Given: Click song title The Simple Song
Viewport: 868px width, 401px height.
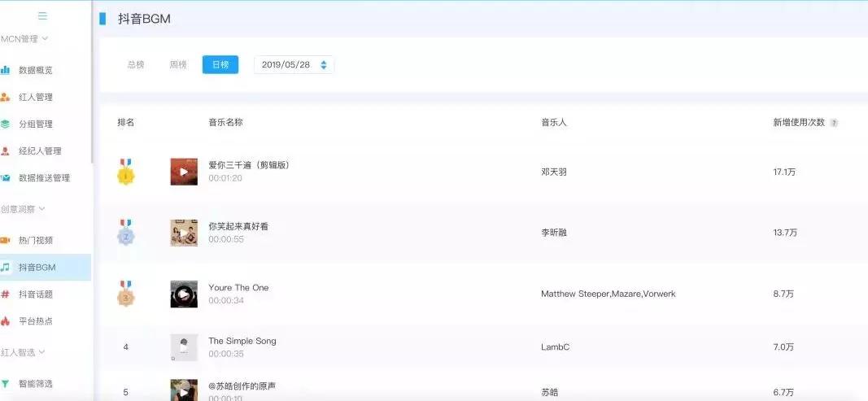Looking at the screenshot, I should pos(242,341).
